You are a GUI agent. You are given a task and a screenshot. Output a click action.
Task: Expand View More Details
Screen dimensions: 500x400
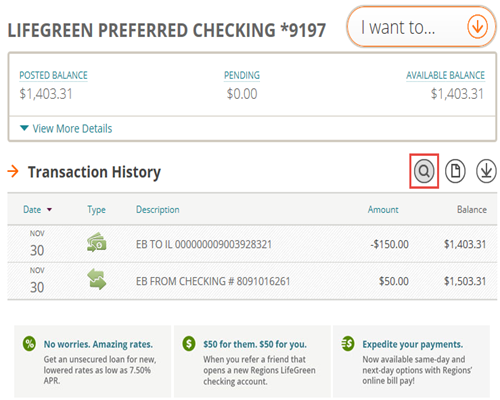point(66,128)
